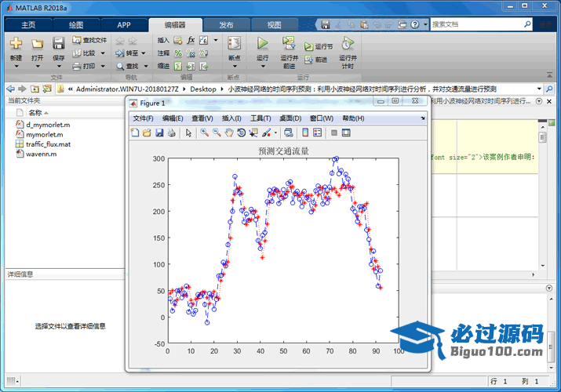Open the 工具(T) menu in Figure 1
Screen dimensions: 561x392
260,118
